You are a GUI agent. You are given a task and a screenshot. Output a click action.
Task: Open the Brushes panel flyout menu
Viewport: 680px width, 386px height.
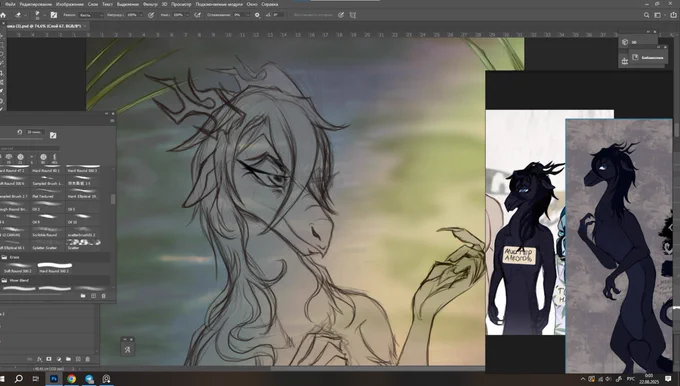tap(112, 121)
